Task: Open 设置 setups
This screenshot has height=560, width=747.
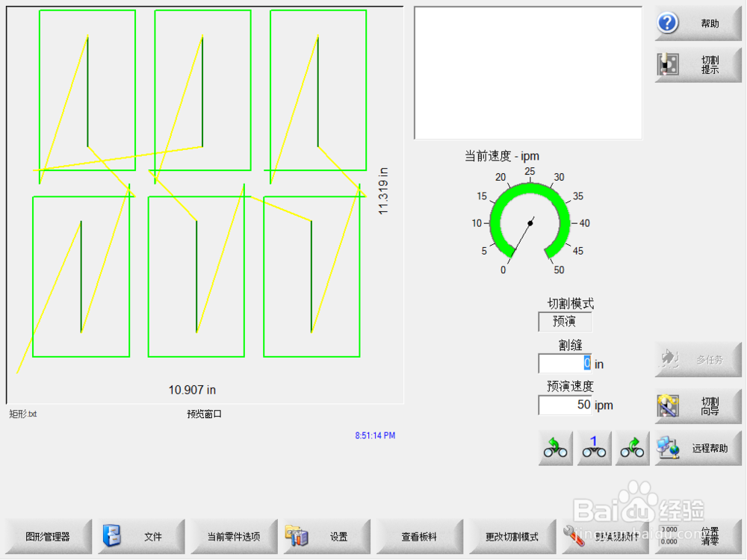Action: (327, 537)
